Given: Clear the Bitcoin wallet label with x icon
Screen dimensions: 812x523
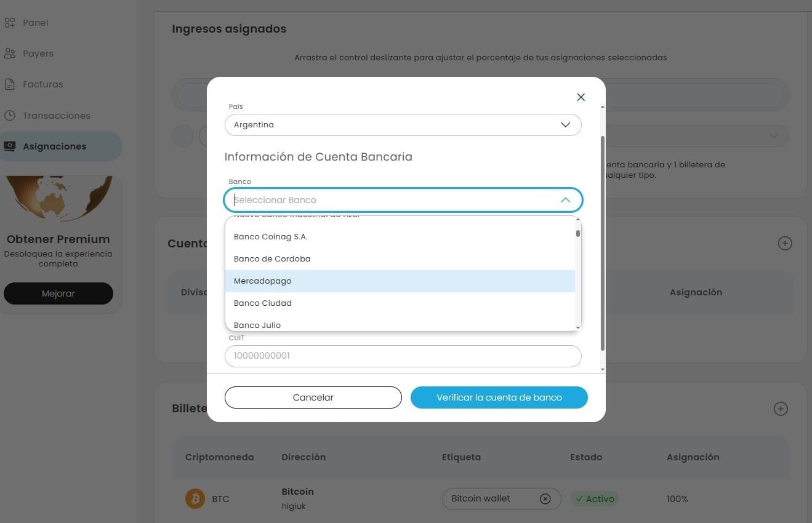Looking at the screenshot, I should point(545,499).
